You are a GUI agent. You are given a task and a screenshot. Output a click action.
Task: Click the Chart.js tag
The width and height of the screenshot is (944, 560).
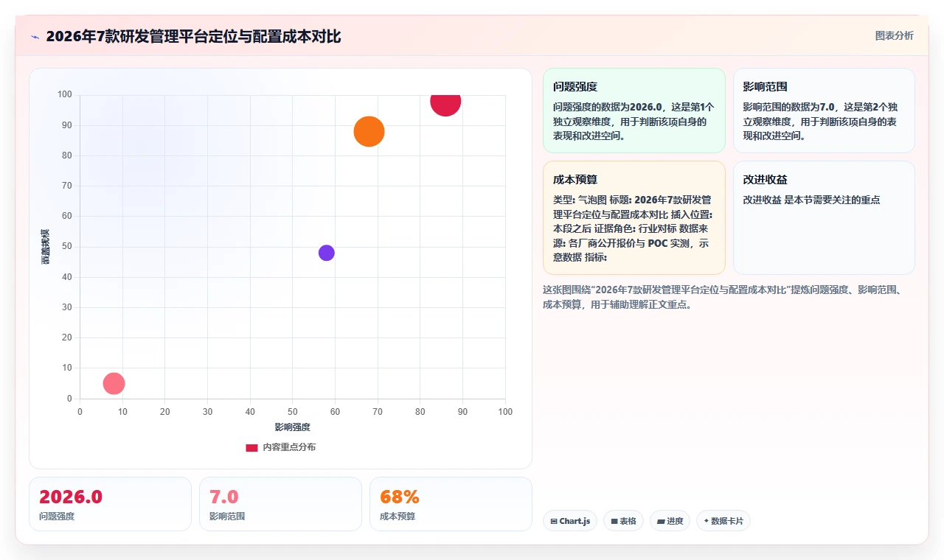coord(570,521)
